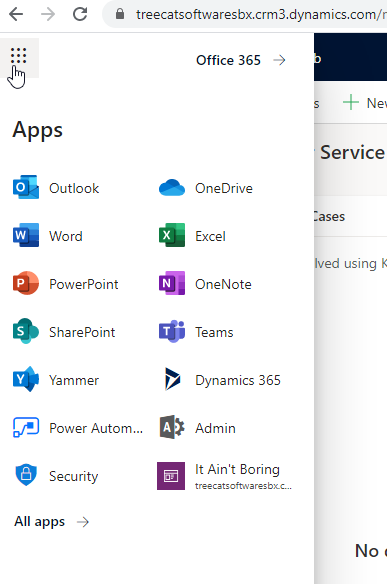Choose the SharePoint label
387x584 pixels.
pos(82,332)
